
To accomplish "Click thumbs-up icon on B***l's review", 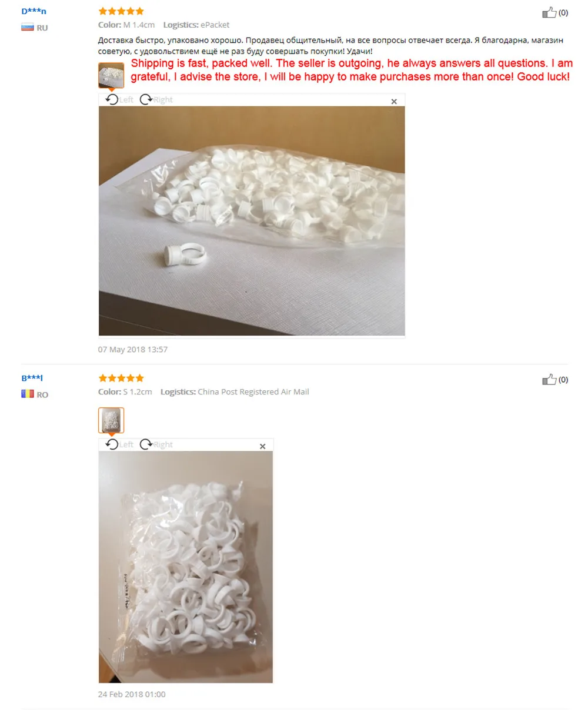I will click(549, 380).
